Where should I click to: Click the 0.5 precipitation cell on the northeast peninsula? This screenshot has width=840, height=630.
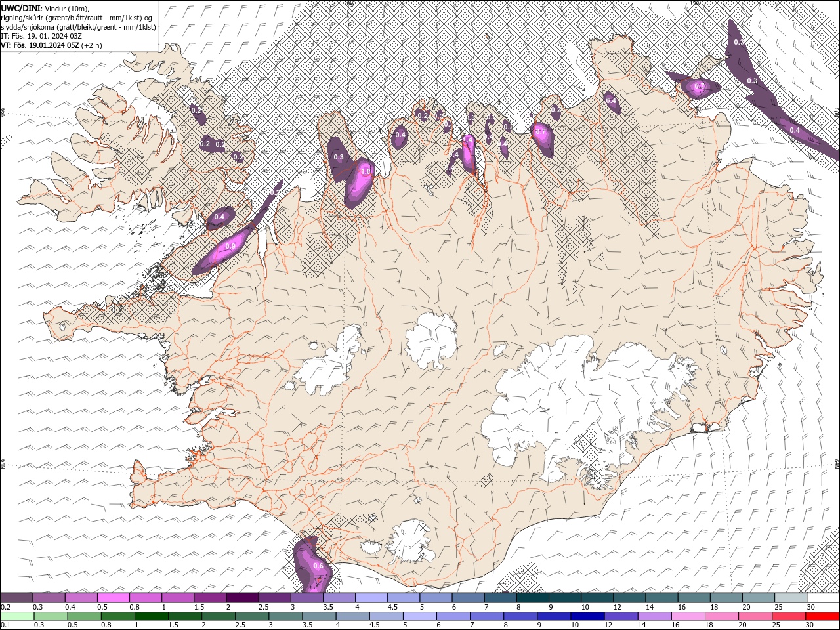click(698, 87)
